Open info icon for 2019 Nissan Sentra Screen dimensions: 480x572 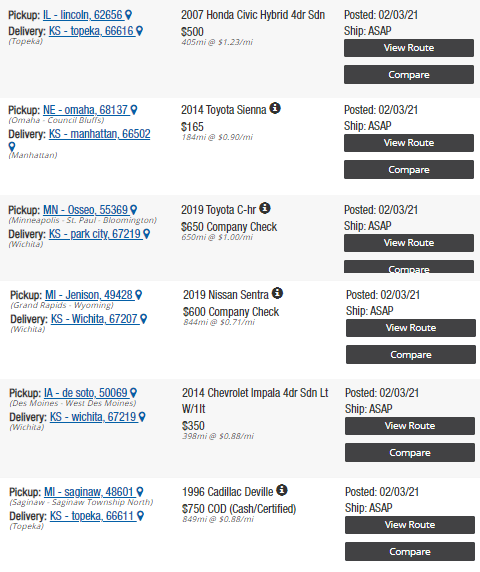click(x=278, y=293)
